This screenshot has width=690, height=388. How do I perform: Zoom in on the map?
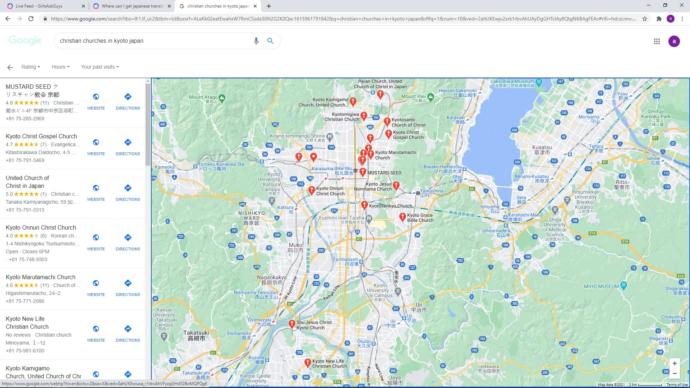[674, 364]
